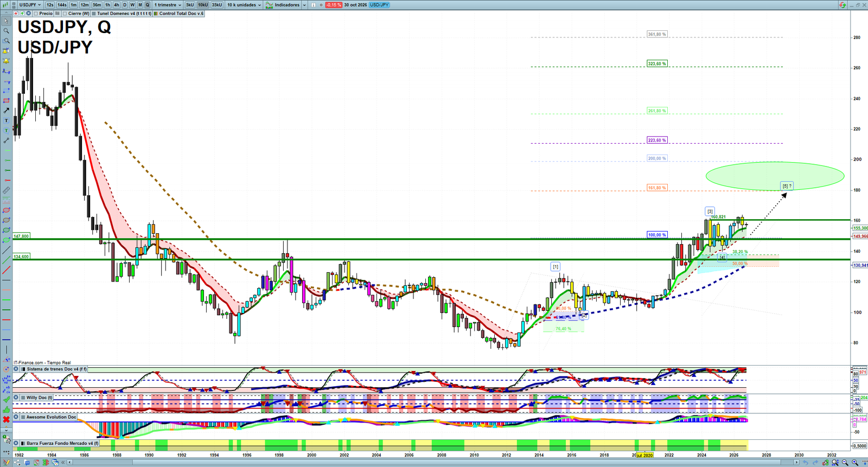Toggle Barra Fuerza Fondo Mercado visibility
The height and width of the screenshot is (467, 868).
click(x=23, y=443)
